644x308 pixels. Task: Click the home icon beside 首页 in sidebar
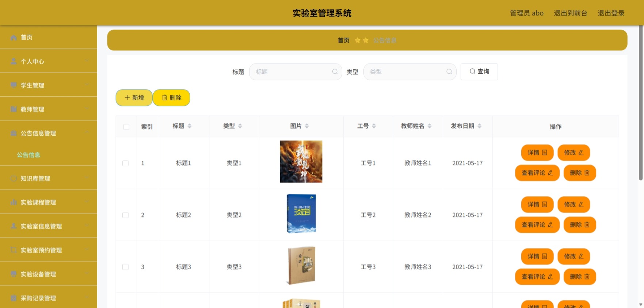pos(14,38)
